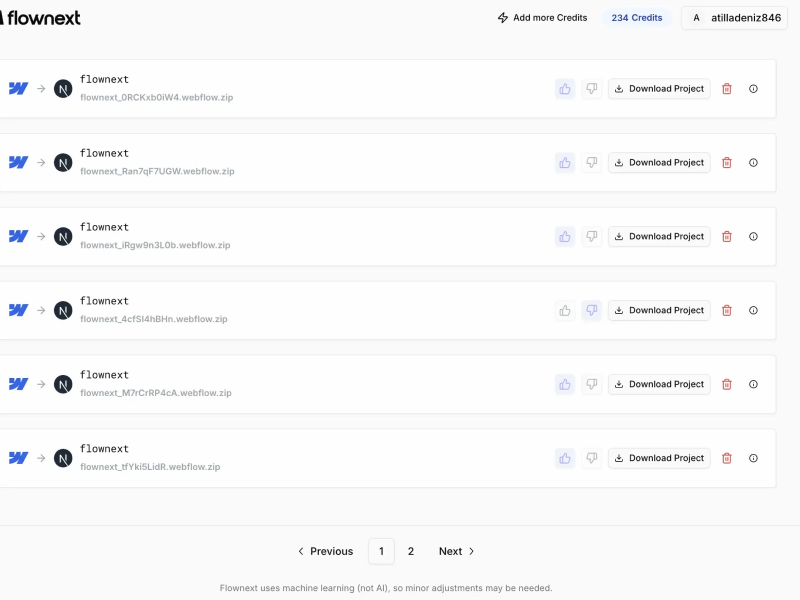Dislike the flownext_M7rCrRP4cA.webflow.zip project

click(591, 385)
